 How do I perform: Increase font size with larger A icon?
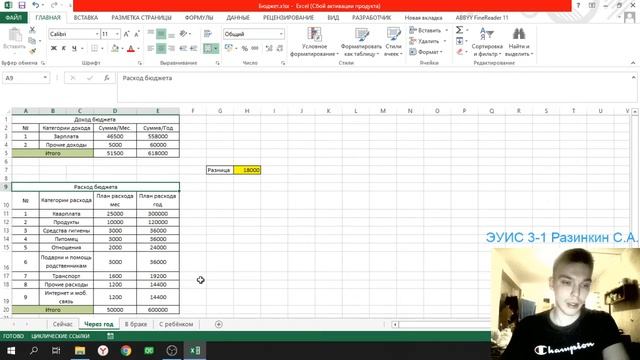[127, 34]
